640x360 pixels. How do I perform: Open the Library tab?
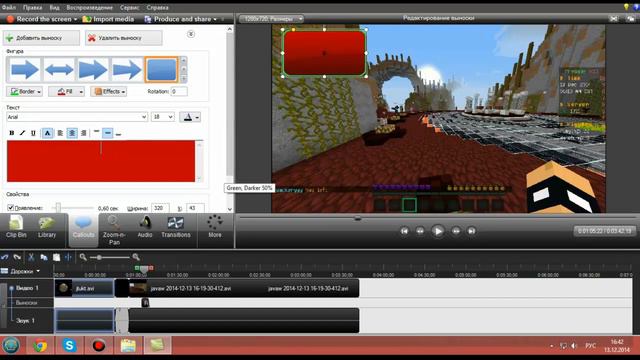tap(47, 228)
